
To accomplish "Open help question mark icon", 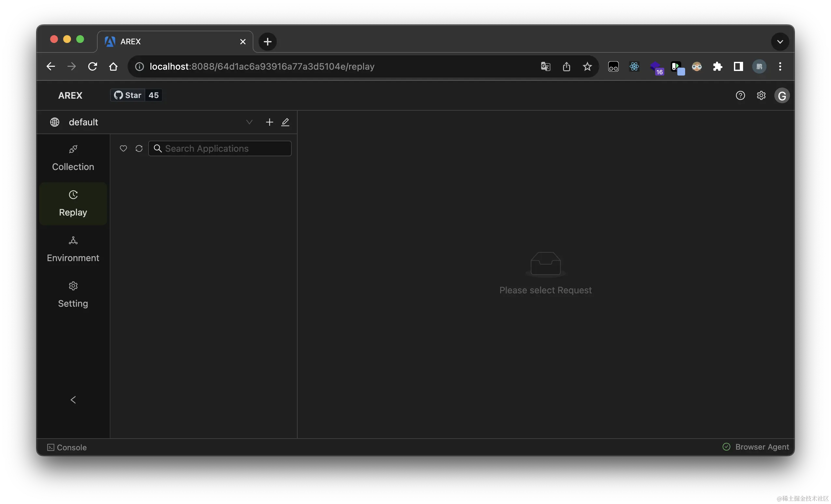I will [740, 96].
